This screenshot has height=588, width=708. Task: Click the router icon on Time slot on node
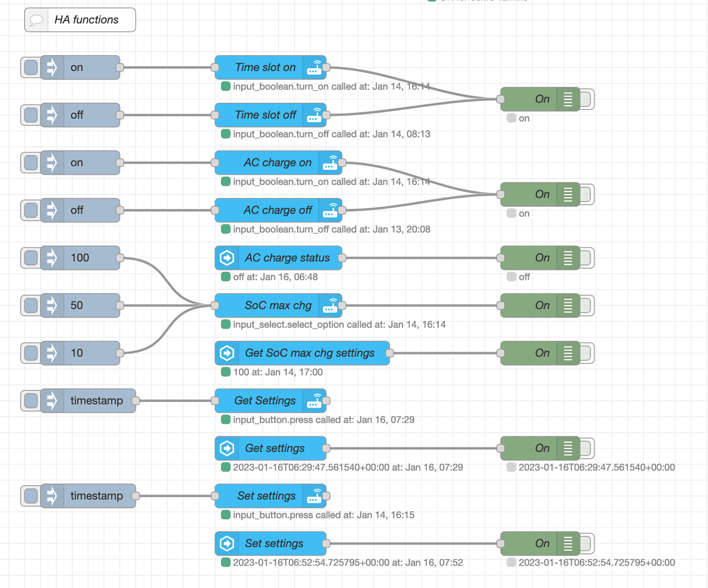pos(314,68)
